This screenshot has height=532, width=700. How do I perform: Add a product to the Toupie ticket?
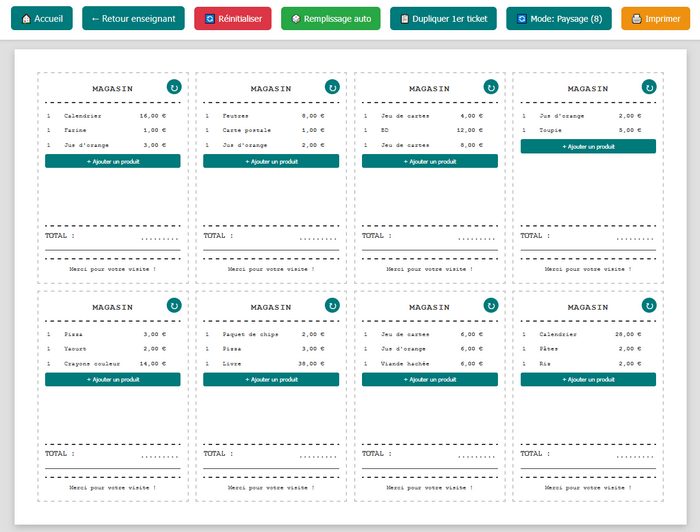[588, 146]
